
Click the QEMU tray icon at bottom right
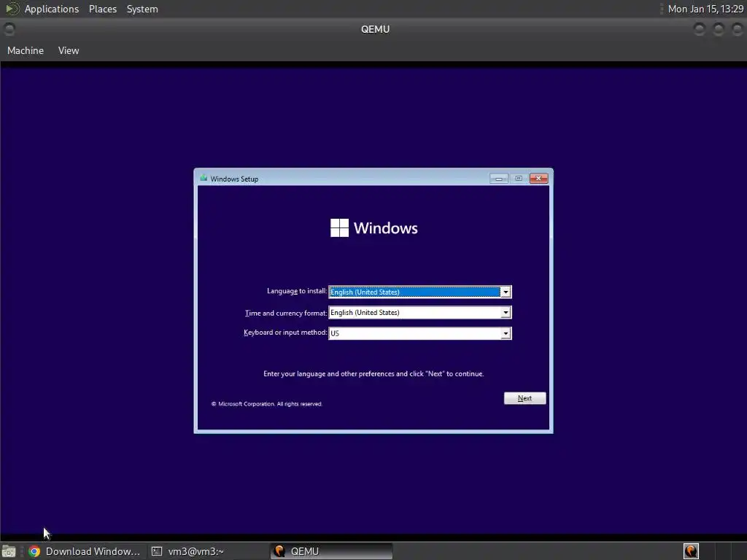tap(691, 551)
